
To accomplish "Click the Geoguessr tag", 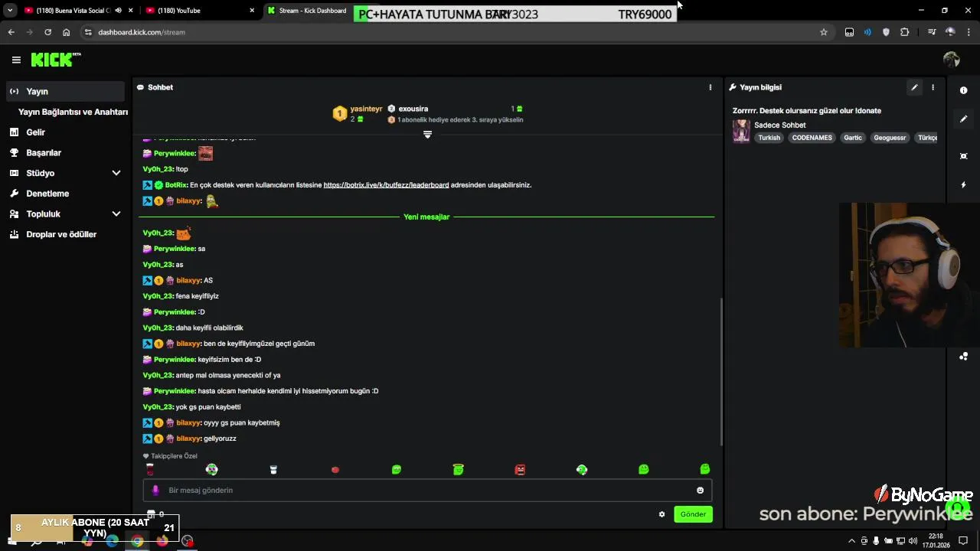I will coord(890,138).
